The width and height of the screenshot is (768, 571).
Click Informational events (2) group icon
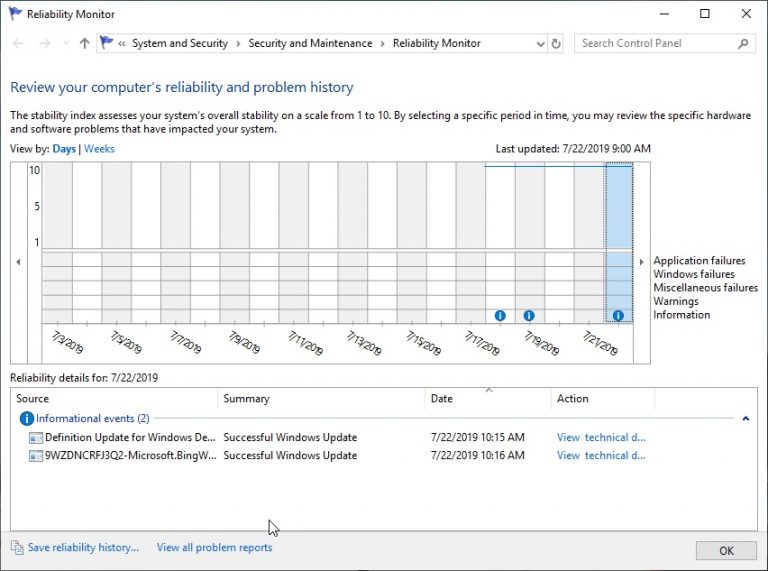coord(26,419)
